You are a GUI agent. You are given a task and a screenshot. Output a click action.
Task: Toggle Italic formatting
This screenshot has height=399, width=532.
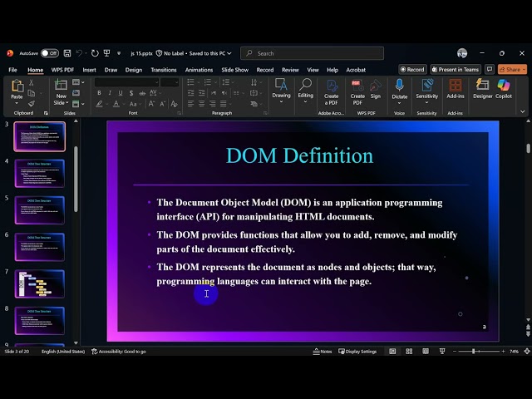coord(110,93)
